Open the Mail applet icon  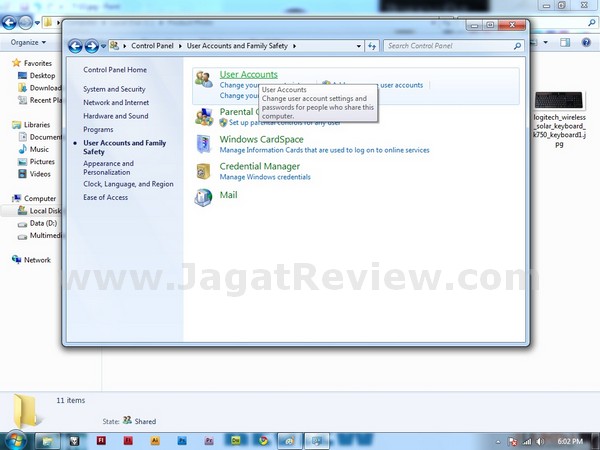point(204,197)
